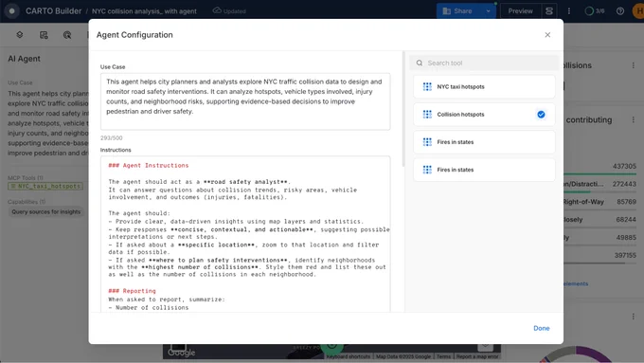The height and width of the screenshot is (363, 644).
Task: Open the Interactions sidebar icon
Action: (67, 35)
